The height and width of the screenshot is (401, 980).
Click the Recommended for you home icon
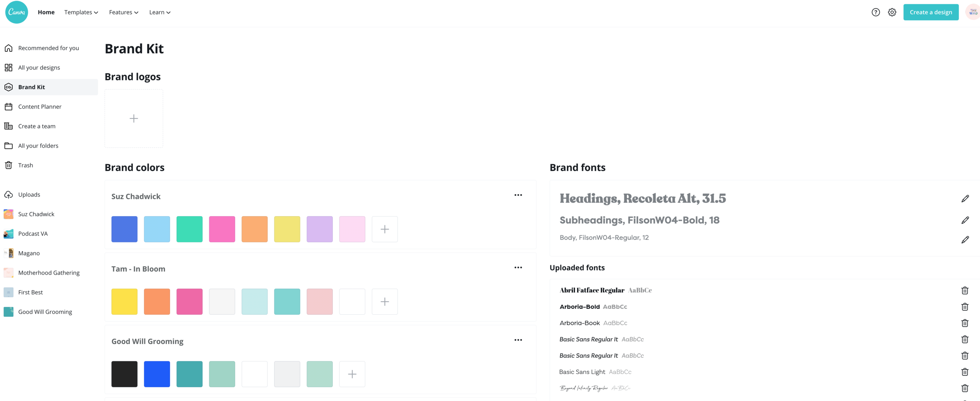9,48
